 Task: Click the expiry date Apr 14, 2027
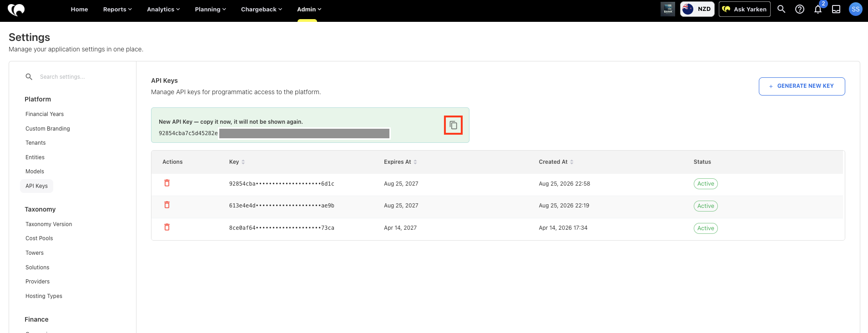coord(400,228)
